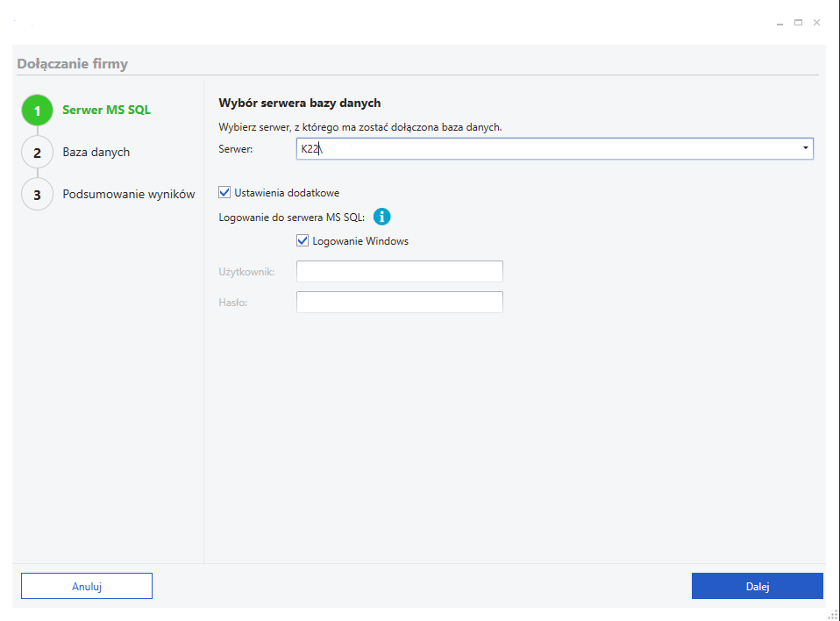Image resolution: width=840 pixels, height=621 pixels.
Task: Click the Serwer: field label
Action: pos(235,149)
